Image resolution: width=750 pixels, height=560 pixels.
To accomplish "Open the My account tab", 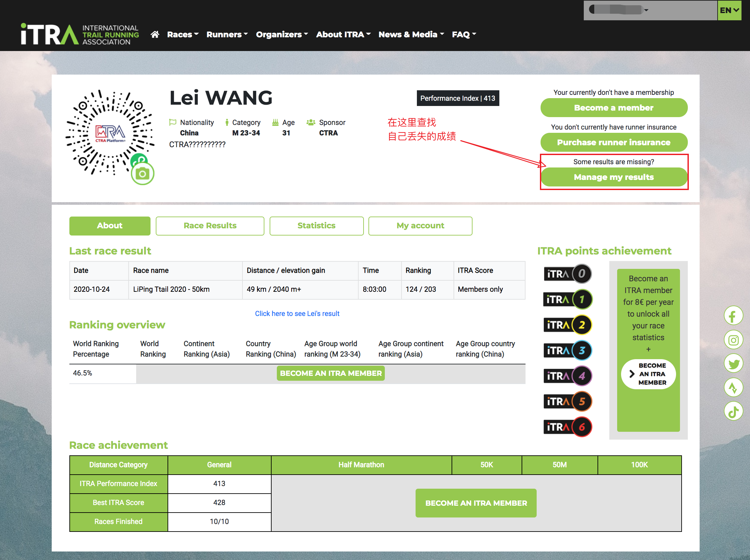I will click(x=420, y=226).
